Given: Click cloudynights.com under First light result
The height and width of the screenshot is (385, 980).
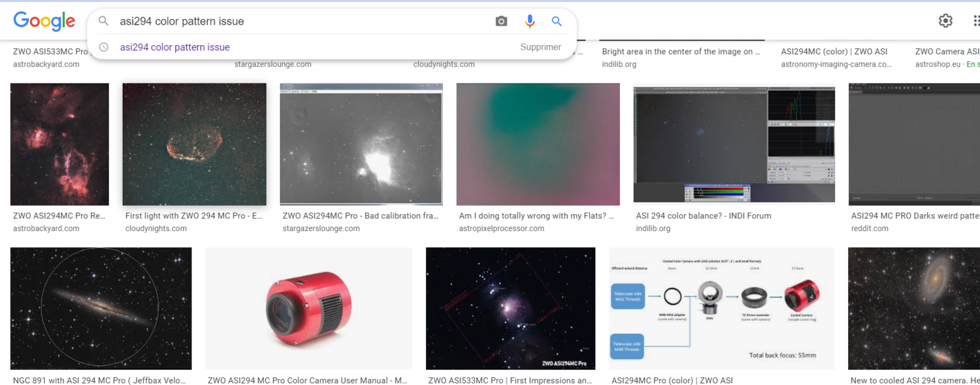Looking at the screenshot, I should click(156, 228).
